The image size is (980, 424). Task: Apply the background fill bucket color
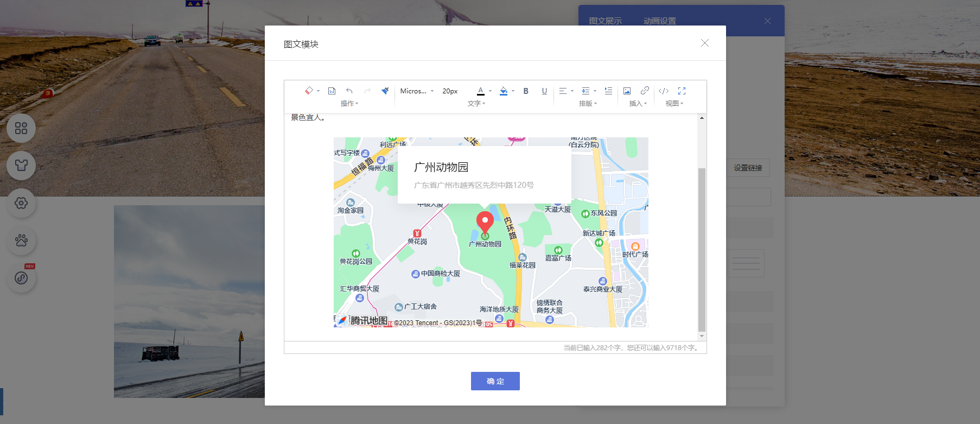tap(504, 91)
